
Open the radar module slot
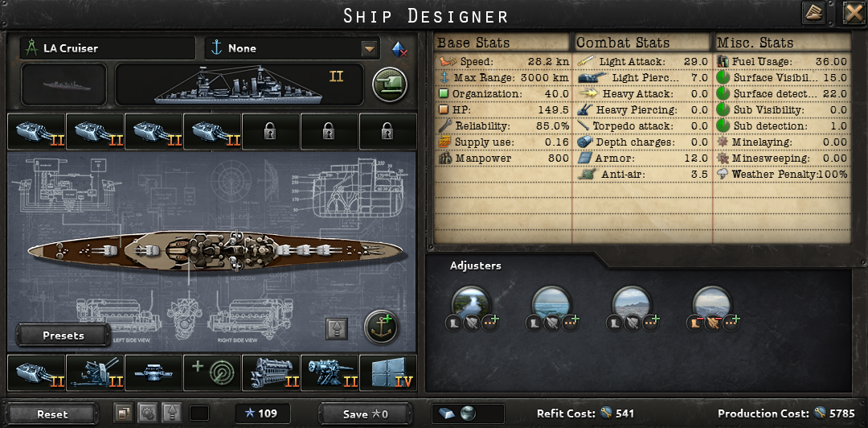tap(212, 373)
